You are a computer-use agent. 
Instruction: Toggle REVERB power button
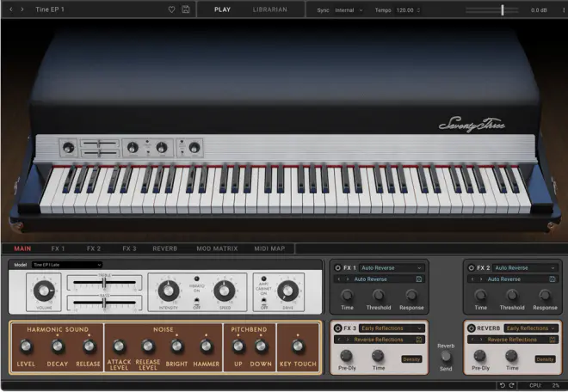(472, 328)
